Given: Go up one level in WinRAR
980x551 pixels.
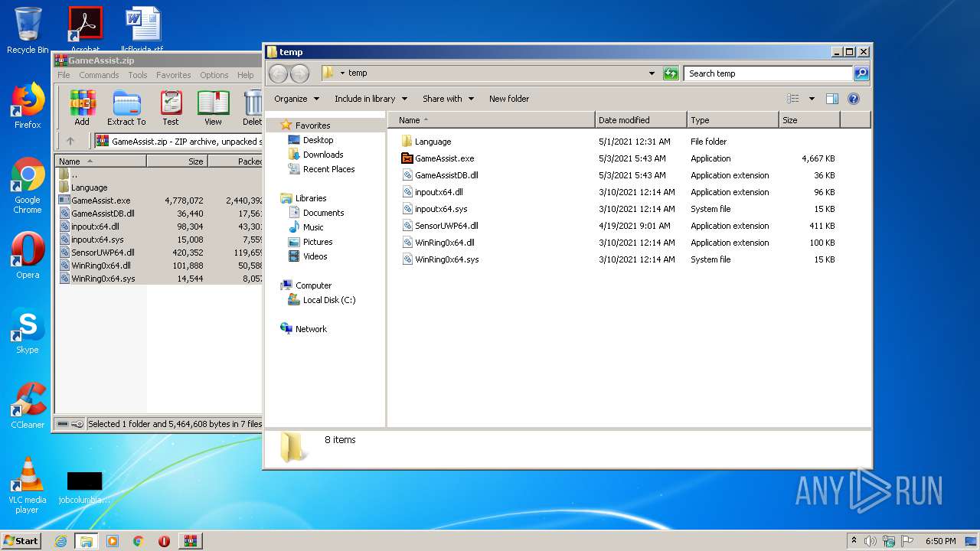Looking at the screenshot, I should (70, 141).
